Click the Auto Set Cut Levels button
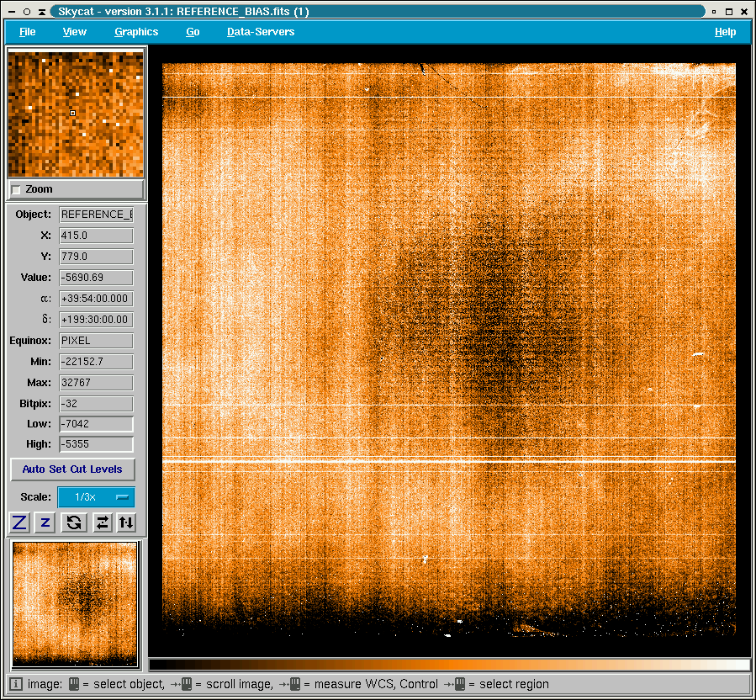This screenshot has width=756, height=700. (72, 469)
